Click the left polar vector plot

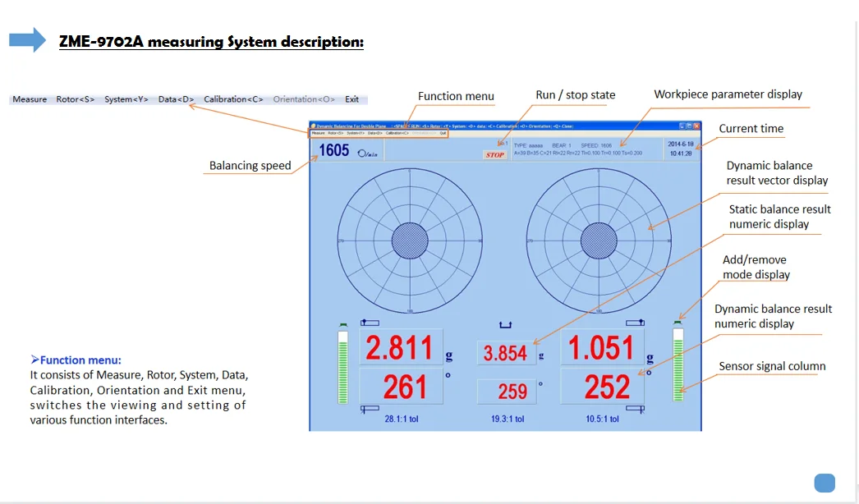coord(410,241)
